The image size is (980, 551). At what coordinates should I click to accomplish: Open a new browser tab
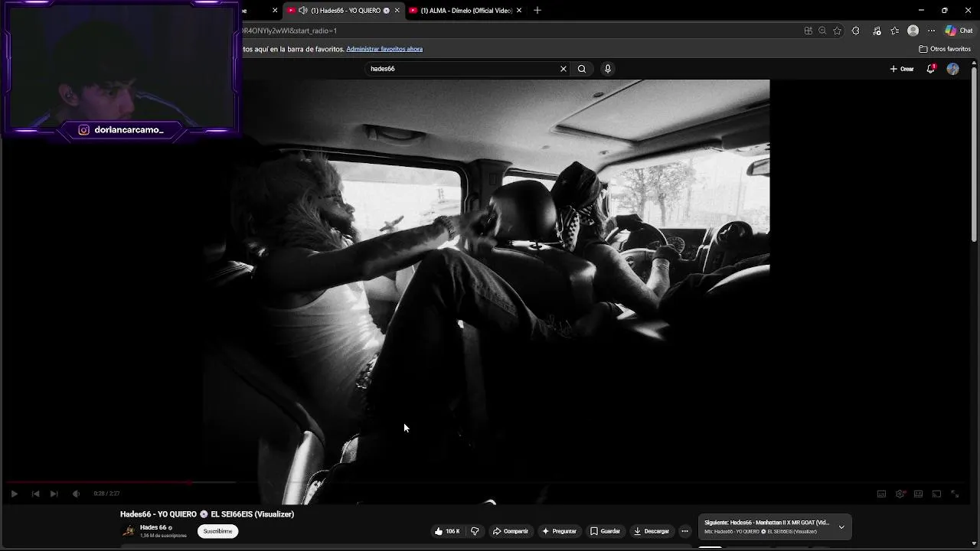coord(537,11)
